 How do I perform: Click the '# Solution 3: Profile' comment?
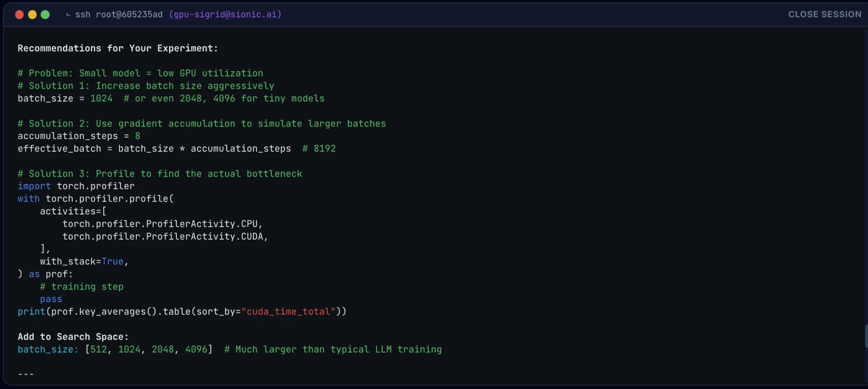click(160, 174)
